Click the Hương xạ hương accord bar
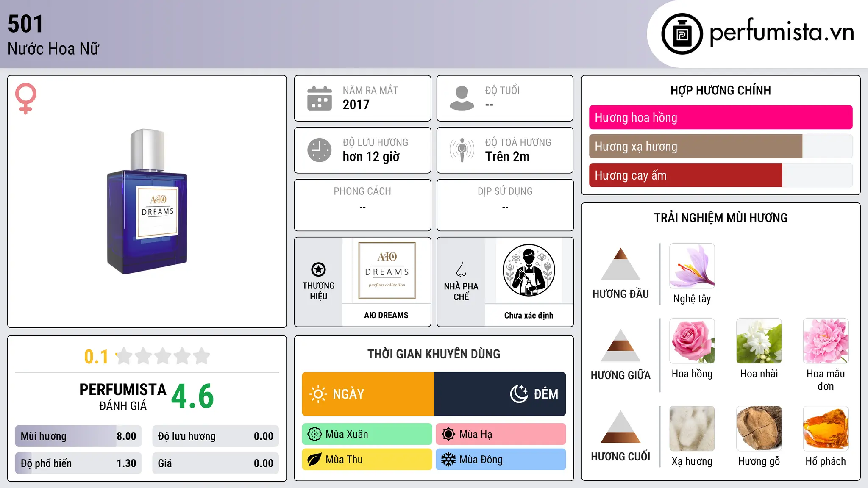 721,146
